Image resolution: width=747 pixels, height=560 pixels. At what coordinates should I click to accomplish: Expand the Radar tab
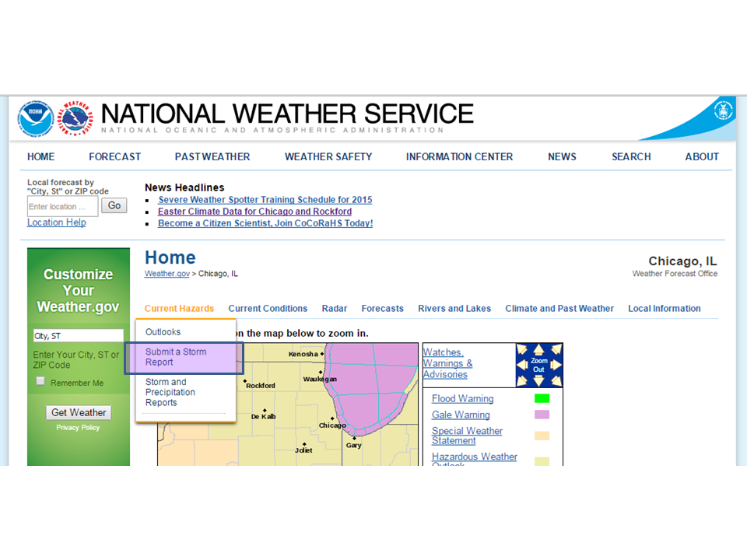335,309
